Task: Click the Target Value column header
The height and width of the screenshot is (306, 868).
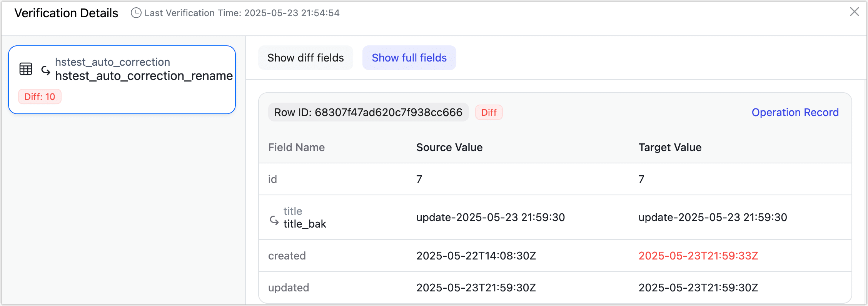Action: coord(670,147)
